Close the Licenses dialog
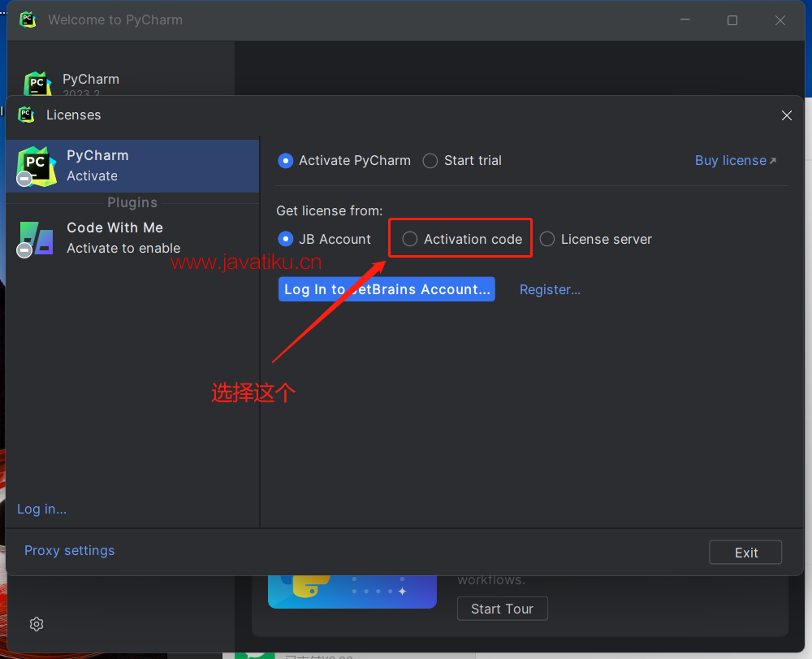The height and width of the screenshot is (659, 812). click(787, 115)
